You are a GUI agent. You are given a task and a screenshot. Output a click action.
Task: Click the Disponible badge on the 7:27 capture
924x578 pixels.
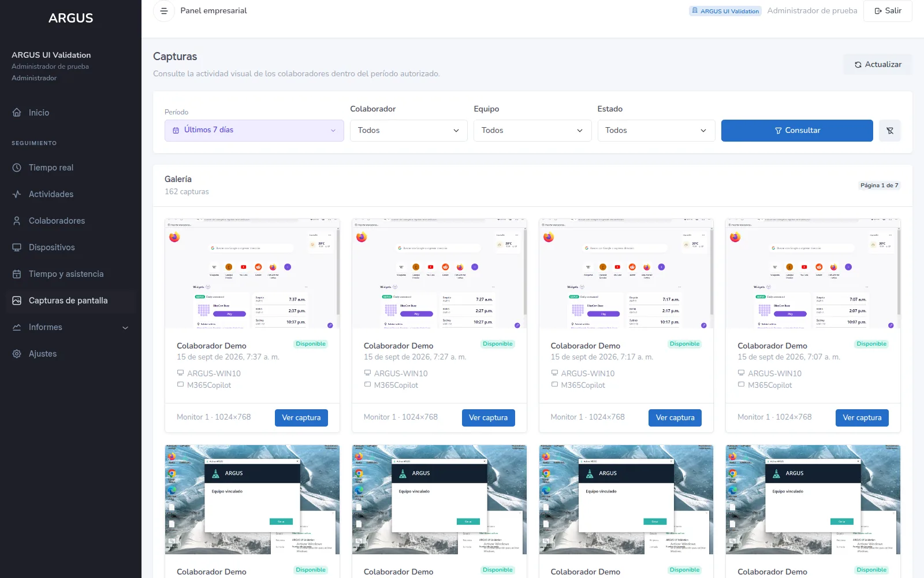click(498, 344)
